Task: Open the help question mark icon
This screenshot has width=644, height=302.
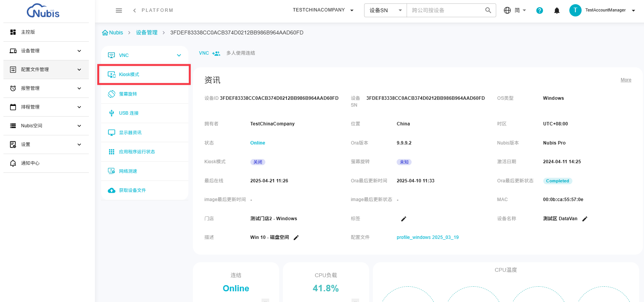Action: tap(539, 10)
